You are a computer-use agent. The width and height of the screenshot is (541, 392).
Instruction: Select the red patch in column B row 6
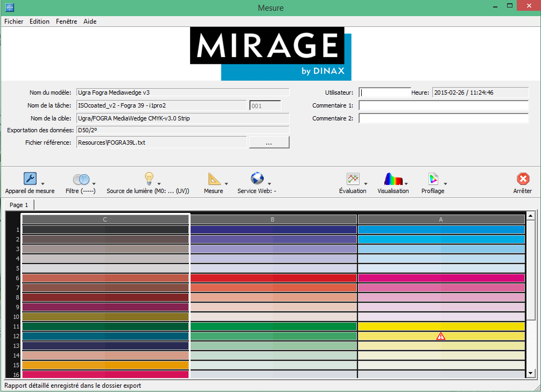(x=273, y=278)
